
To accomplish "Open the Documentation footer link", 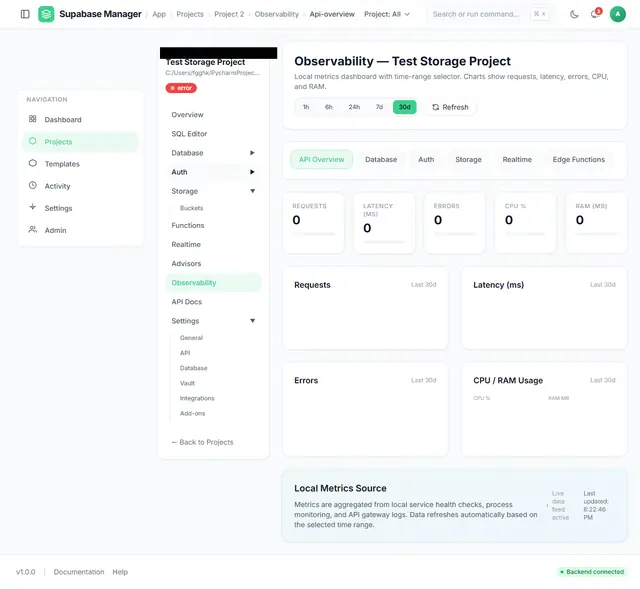I will [x=79, y=572].
